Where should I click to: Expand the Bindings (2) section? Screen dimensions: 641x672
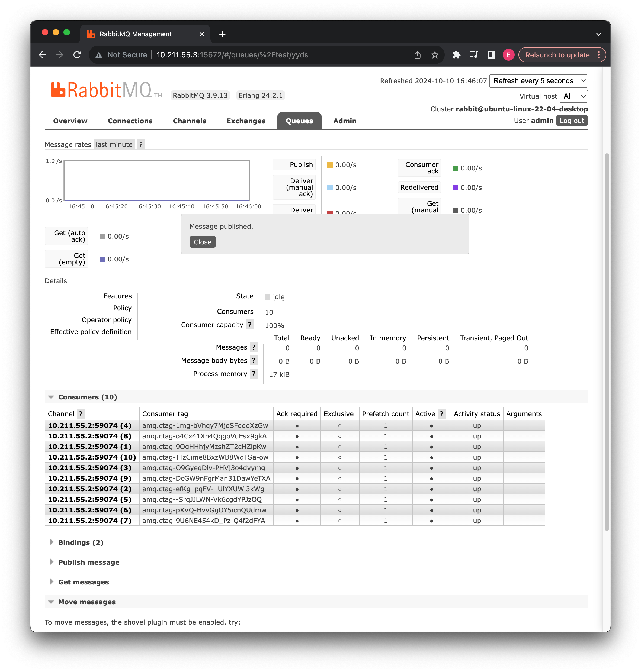(81, 542)
